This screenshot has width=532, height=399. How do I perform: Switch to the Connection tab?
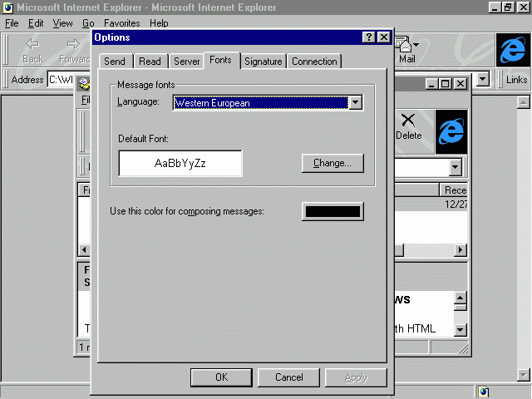click(314, 62)
